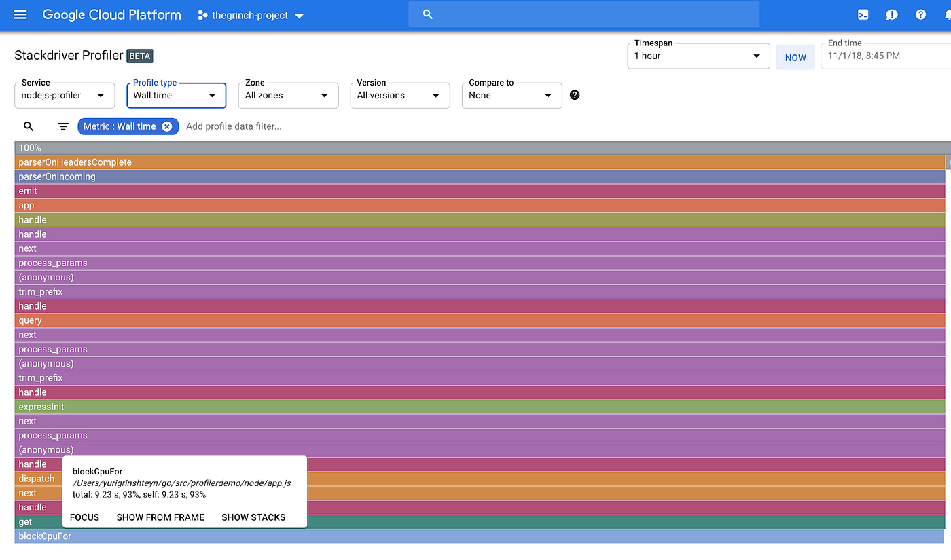Open the Timespan dropdown
The image size is (951, 560).
pyautogui.click(x=698, y=56)
